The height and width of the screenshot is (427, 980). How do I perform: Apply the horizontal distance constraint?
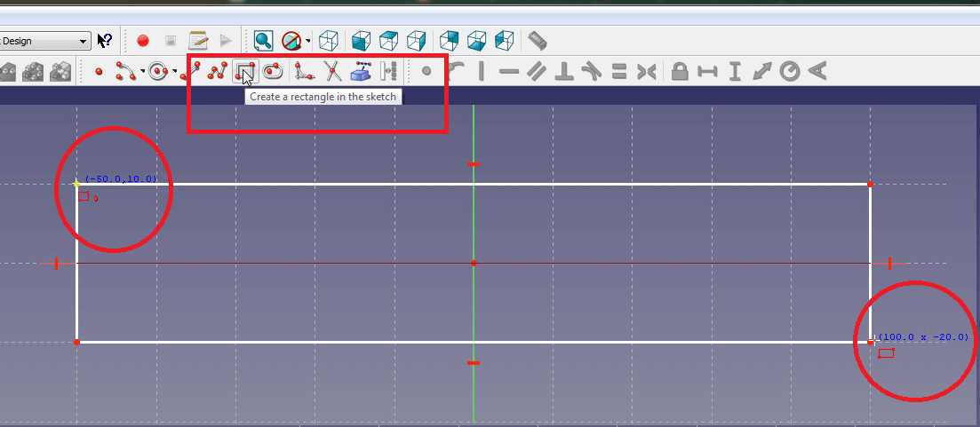[707, 71]
